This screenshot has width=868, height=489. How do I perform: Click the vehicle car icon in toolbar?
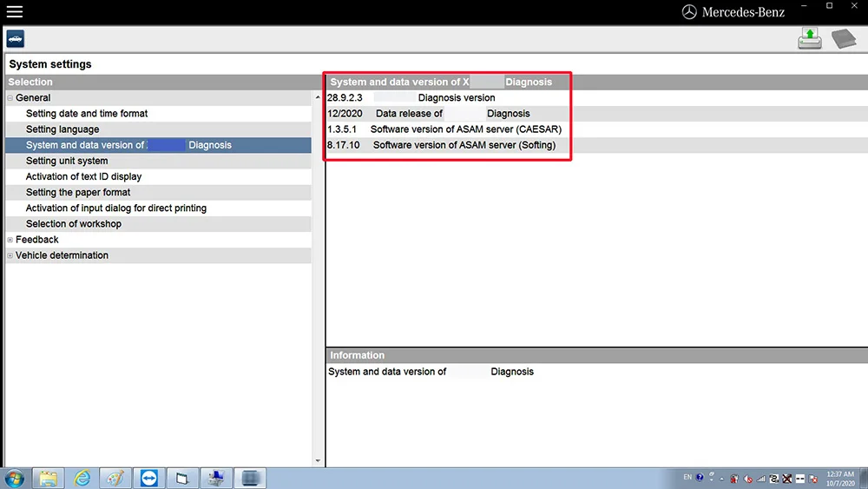[15, 39]
